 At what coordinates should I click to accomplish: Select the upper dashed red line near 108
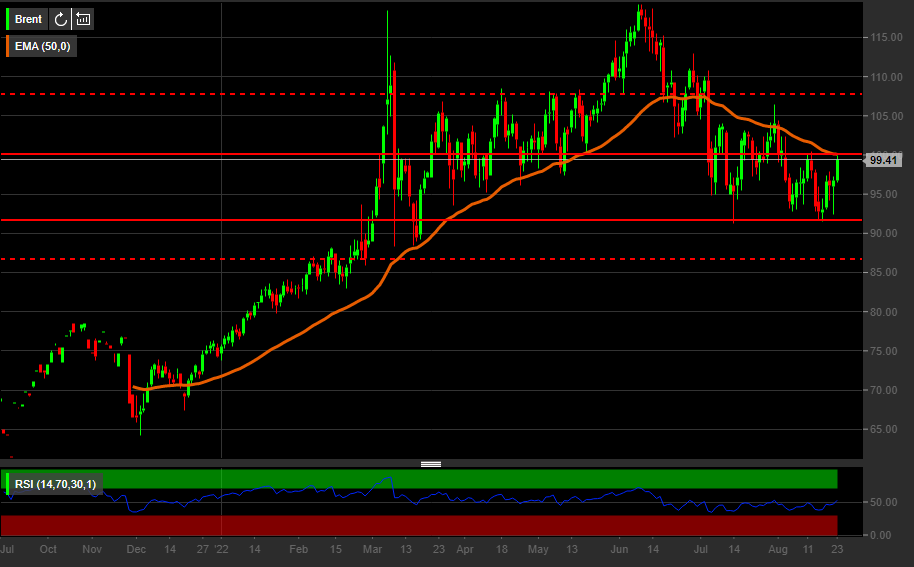[431, 94]
